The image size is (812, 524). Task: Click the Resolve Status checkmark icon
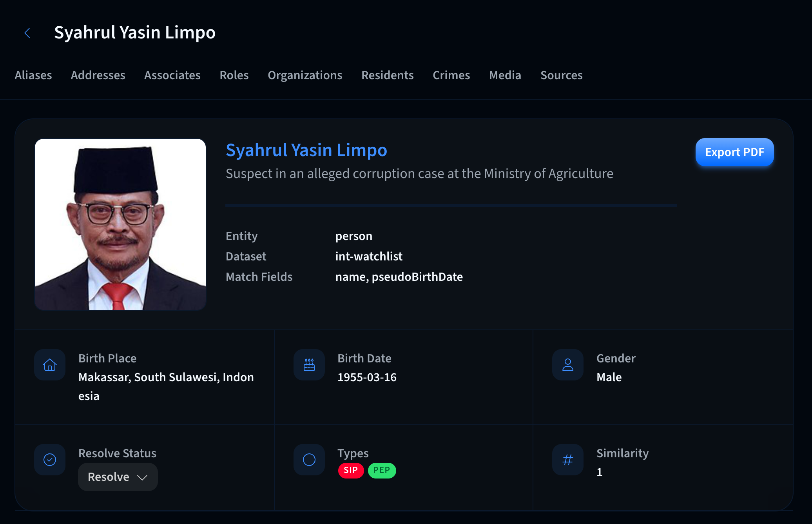pos(50,460)
